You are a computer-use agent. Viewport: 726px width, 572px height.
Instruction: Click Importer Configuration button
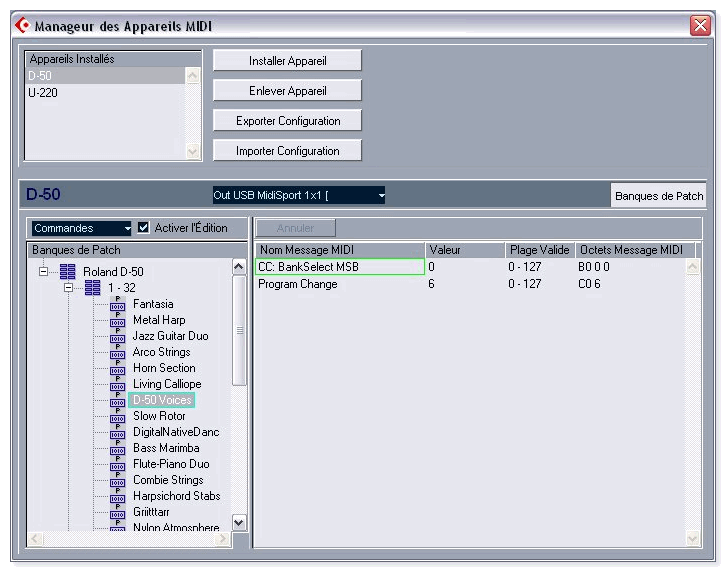(287, 151)
